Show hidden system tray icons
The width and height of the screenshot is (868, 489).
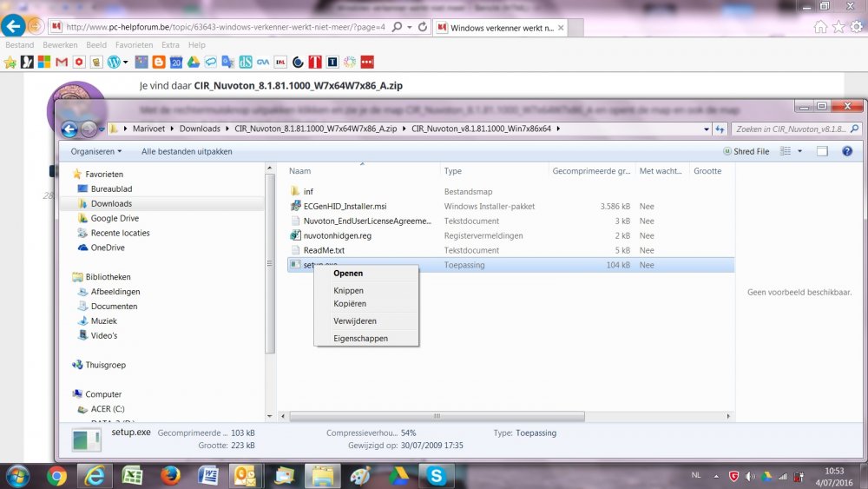point(716,476)
